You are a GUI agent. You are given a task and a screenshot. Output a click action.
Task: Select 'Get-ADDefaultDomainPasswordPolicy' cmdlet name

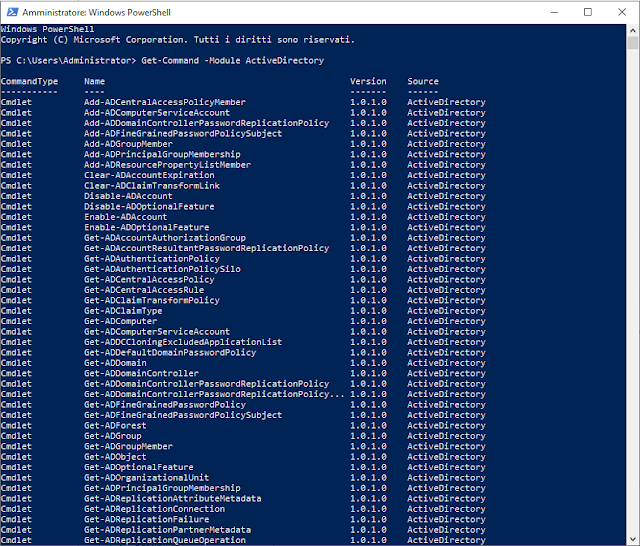[x=170, y=353]
